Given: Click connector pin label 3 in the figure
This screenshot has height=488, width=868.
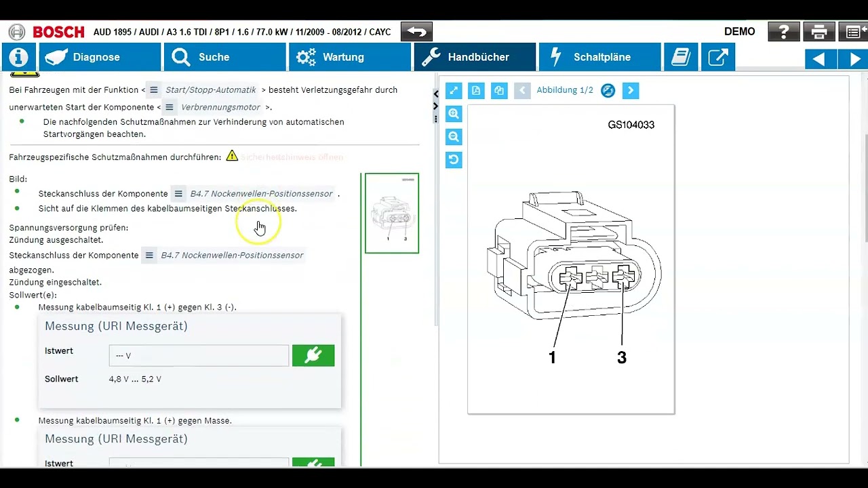Looking at the screenshot, I should click(x=621, y=358).
